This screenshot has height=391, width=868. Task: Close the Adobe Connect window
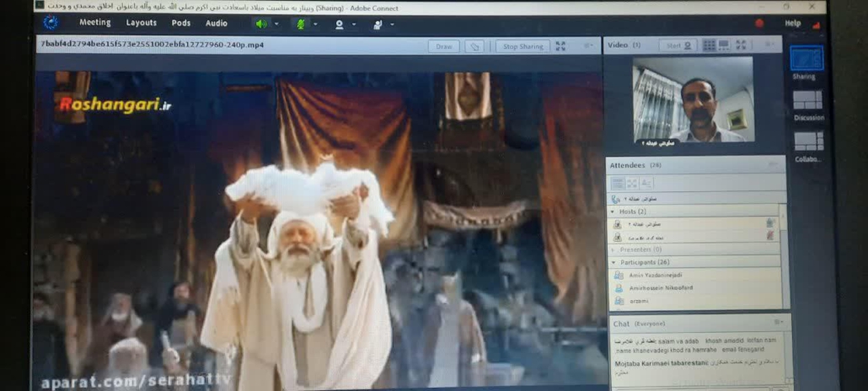[812, 6]
